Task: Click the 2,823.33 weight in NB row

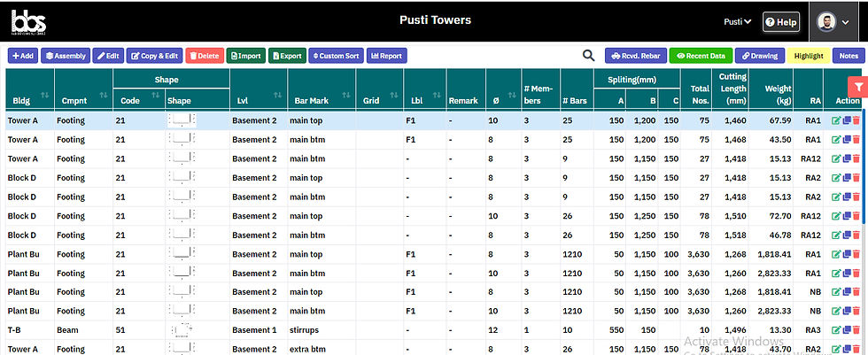Action: 772,312
